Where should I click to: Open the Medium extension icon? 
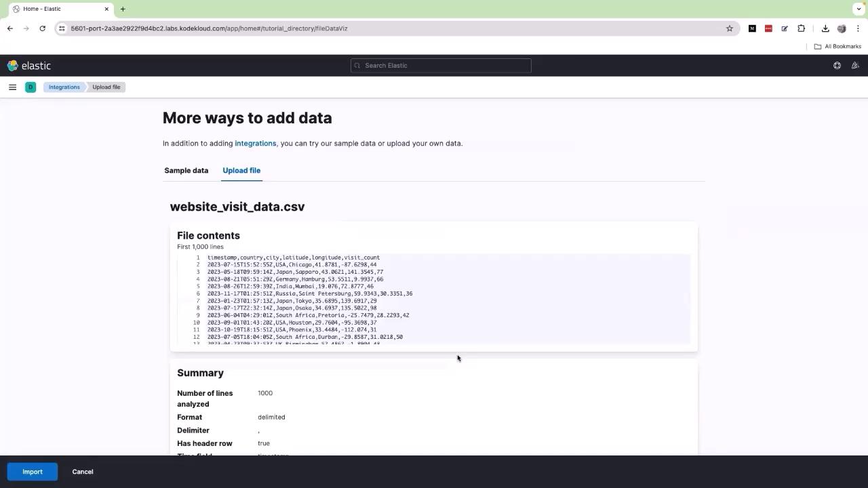point(752,28)
